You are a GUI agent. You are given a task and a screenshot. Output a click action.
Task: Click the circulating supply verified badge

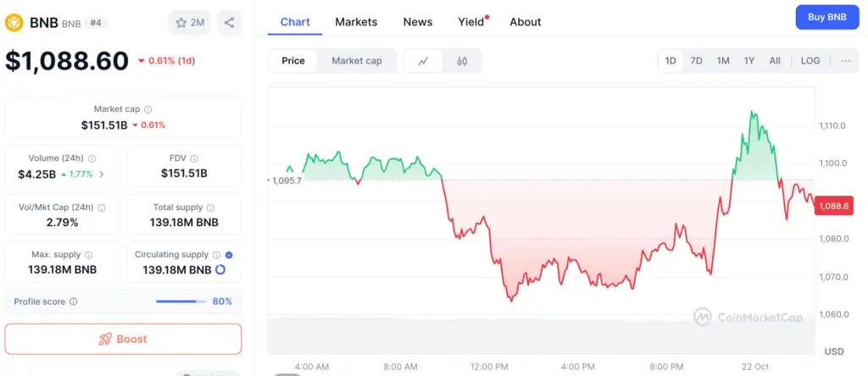pyautogui.click(x=229, y=254)
